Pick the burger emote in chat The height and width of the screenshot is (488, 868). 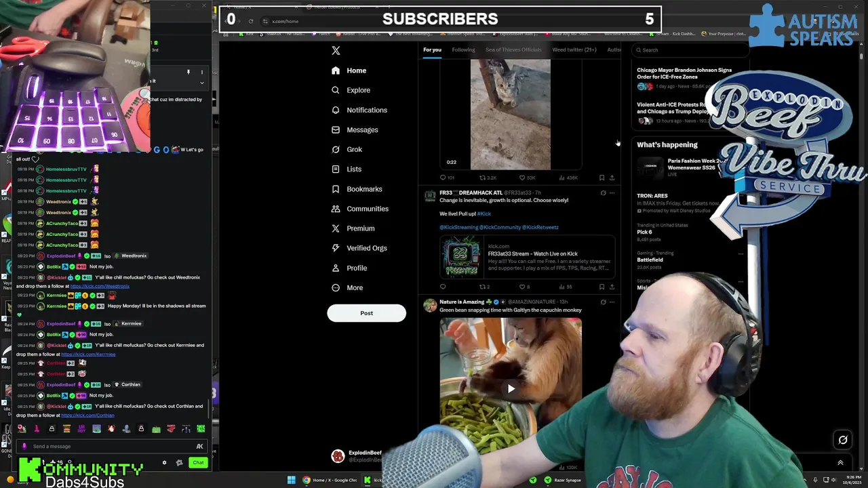tap(66, 429)
